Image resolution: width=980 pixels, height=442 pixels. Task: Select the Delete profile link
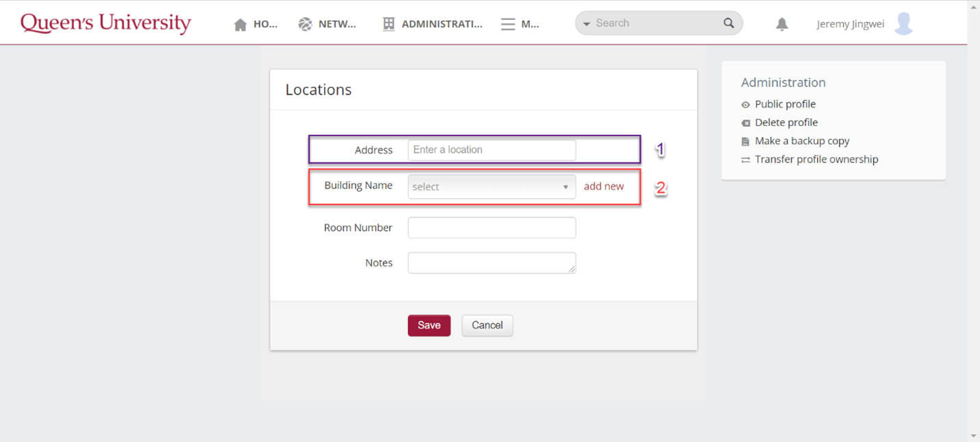click(786, 123)
